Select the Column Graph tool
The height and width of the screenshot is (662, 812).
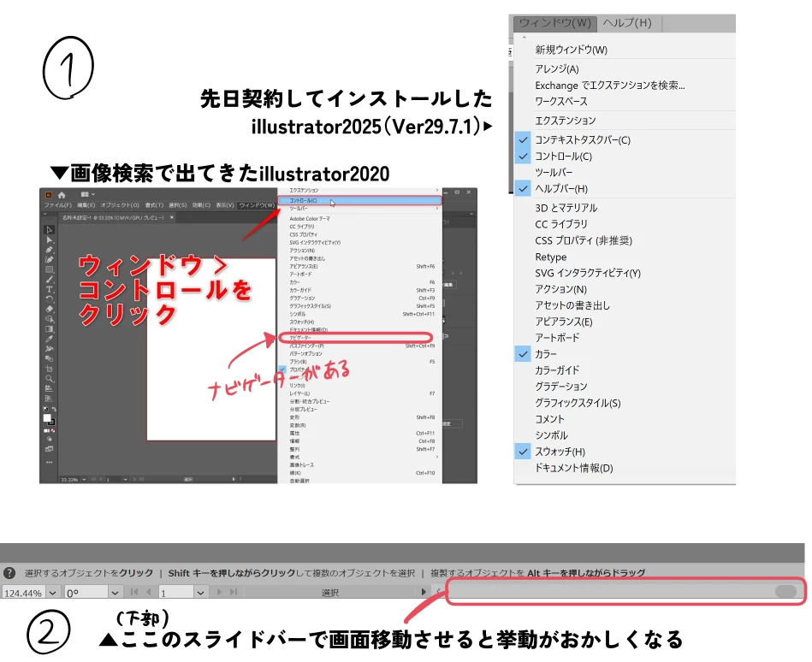[x=49, y=388]
